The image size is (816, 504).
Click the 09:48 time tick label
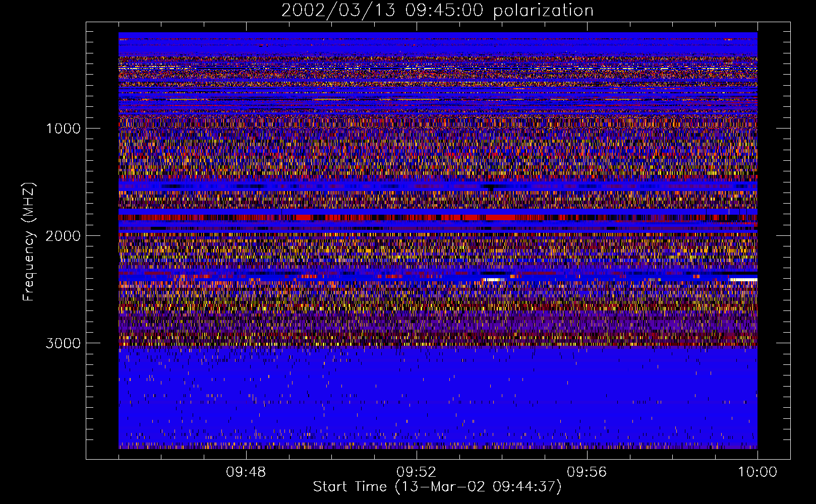pyautogui.click(x=246, y=472)
